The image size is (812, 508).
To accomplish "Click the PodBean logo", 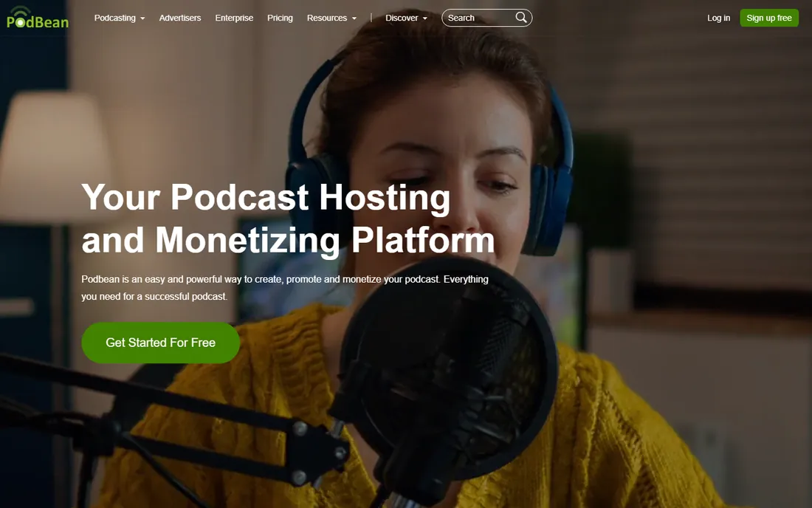I will pos(38,18).
